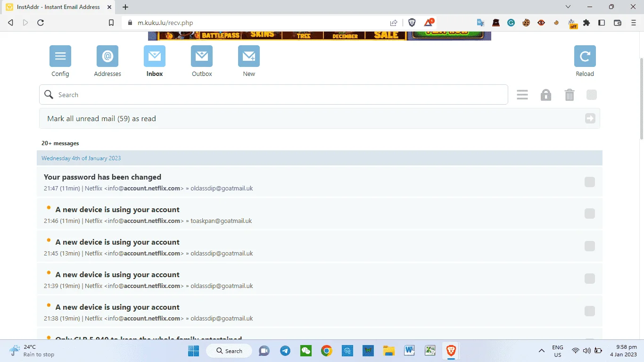Click the trash delete icon beside search
This screenshot has width=644, height=362.
point(570,95)
